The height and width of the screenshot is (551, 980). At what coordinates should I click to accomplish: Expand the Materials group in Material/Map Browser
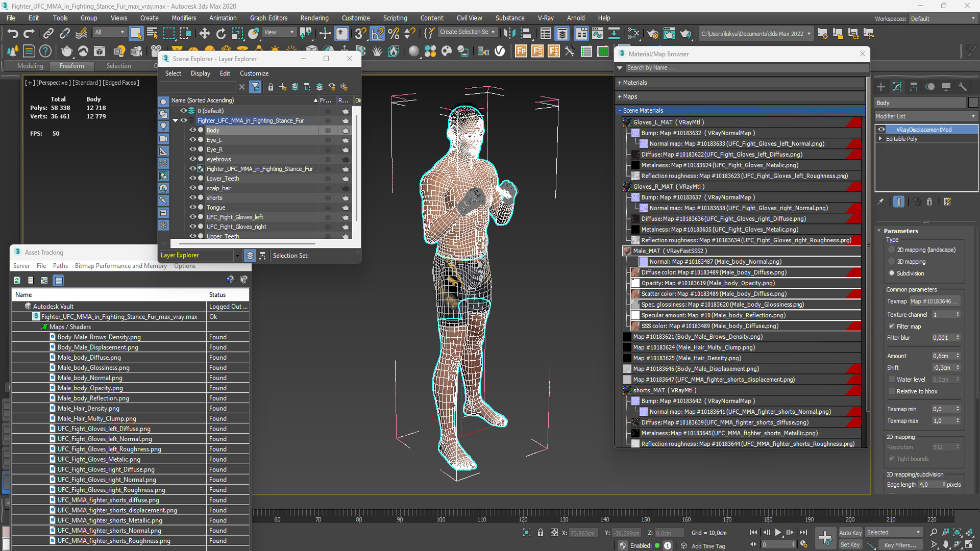point(620,83)
